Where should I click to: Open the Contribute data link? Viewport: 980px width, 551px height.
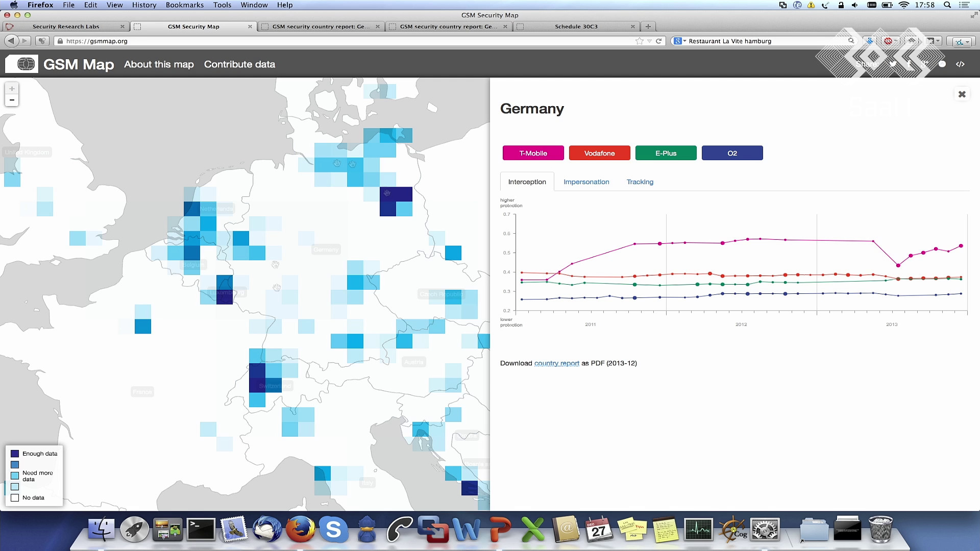[239, 64]
